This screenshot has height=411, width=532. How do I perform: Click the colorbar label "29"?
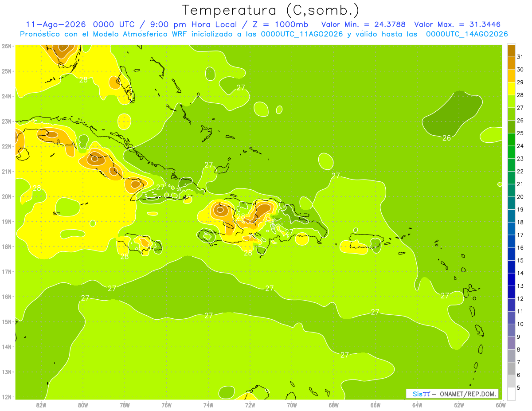pos(520,82)
